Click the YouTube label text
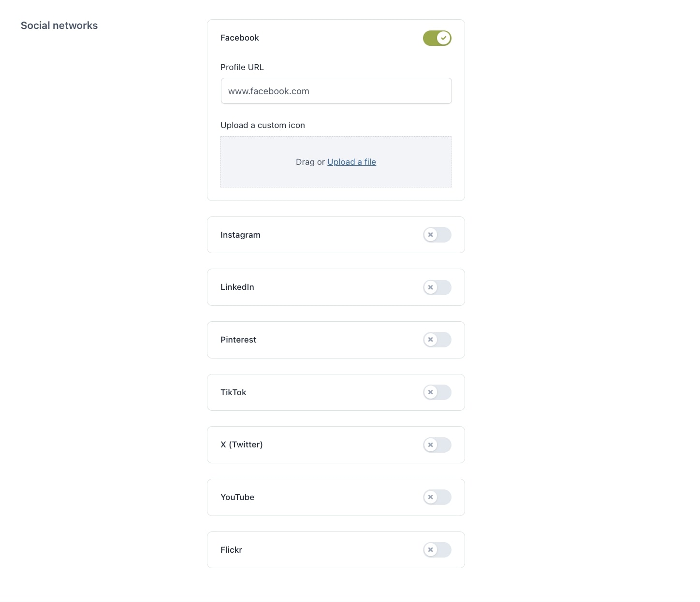Image resolution: width=700 pixels, height=602 pixels. point(237,497)
